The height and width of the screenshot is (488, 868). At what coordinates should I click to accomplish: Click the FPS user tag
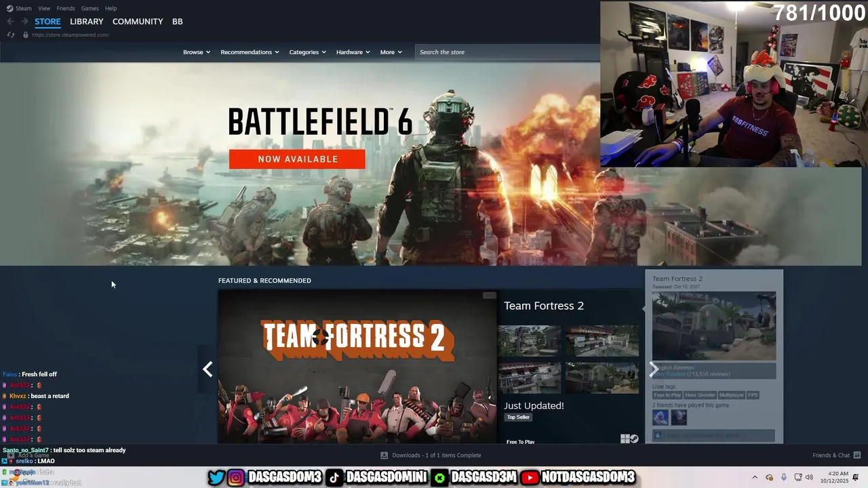[x=753, y=395]
